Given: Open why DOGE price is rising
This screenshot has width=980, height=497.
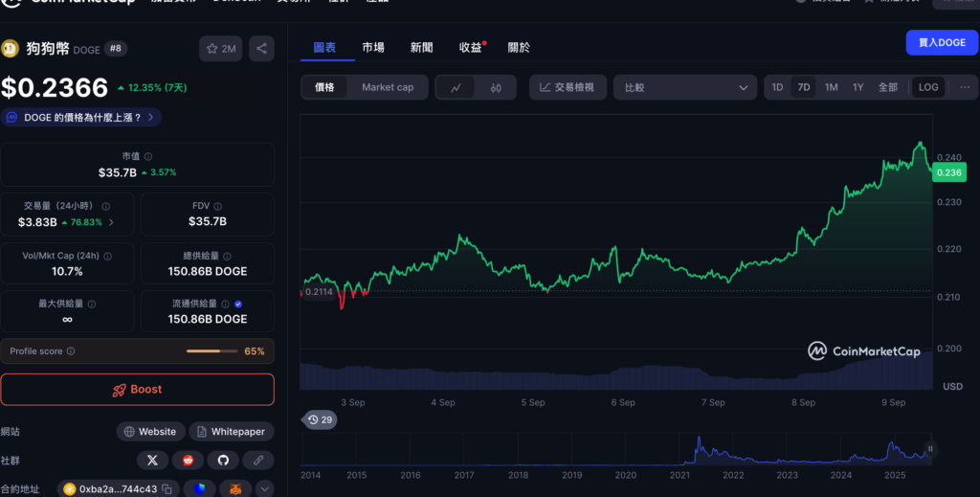Looking at the screenshot, I should (x=80, y=118).
